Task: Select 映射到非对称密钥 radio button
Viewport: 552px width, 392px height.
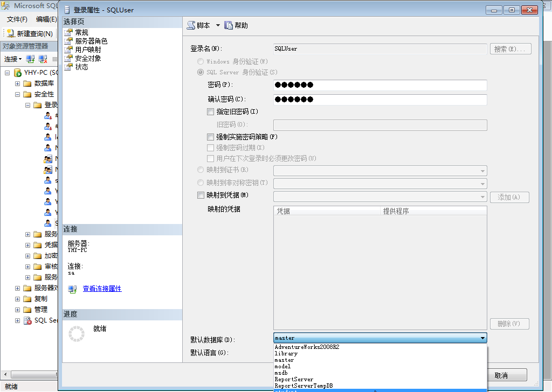Action: pos(201,183)
